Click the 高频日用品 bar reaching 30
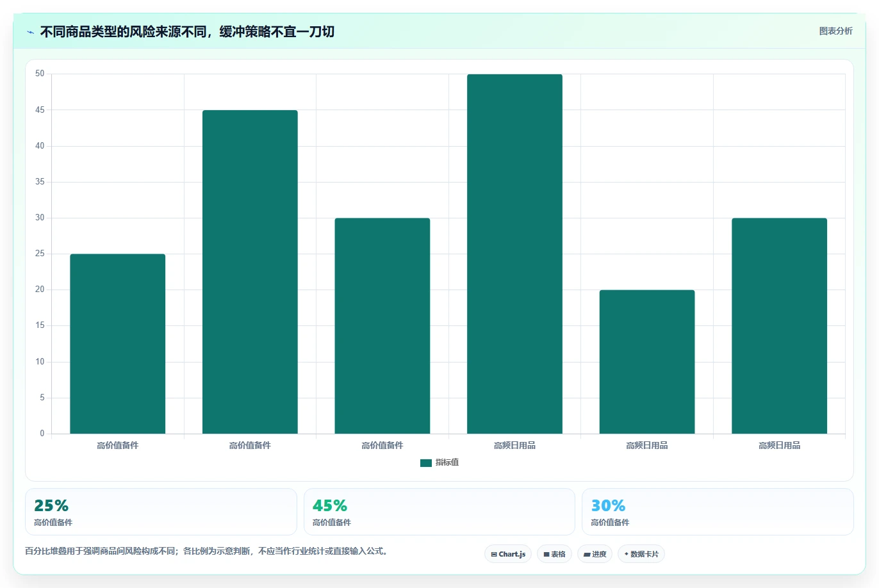The height and width of the screenshot is (588, 879). click(x=779, y=326)
